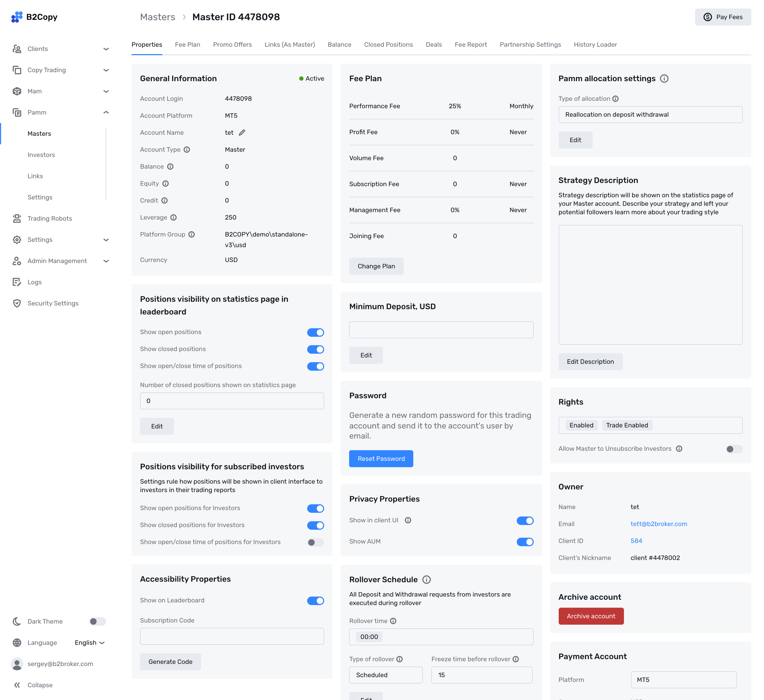The height and width of the screenshot is (700, 764).
Task: Toggle Show on Leaderboard switch
Action: [316, 601]
